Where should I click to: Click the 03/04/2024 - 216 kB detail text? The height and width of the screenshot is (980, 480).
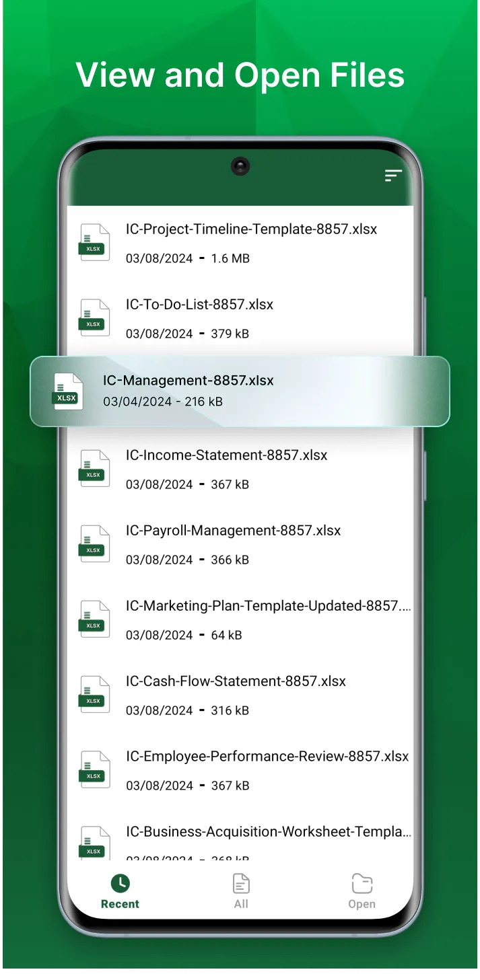click(x=163, y=402)
